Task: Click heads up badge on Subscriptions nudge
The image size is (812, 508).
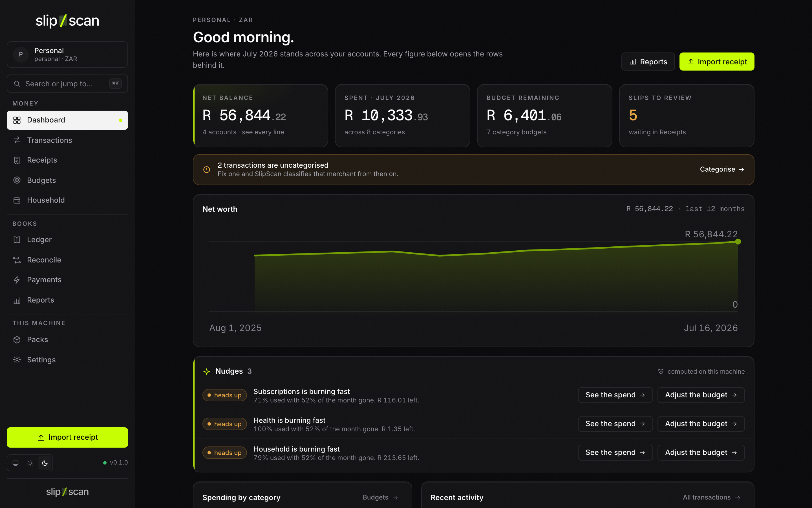Action: tap(224, 395)
